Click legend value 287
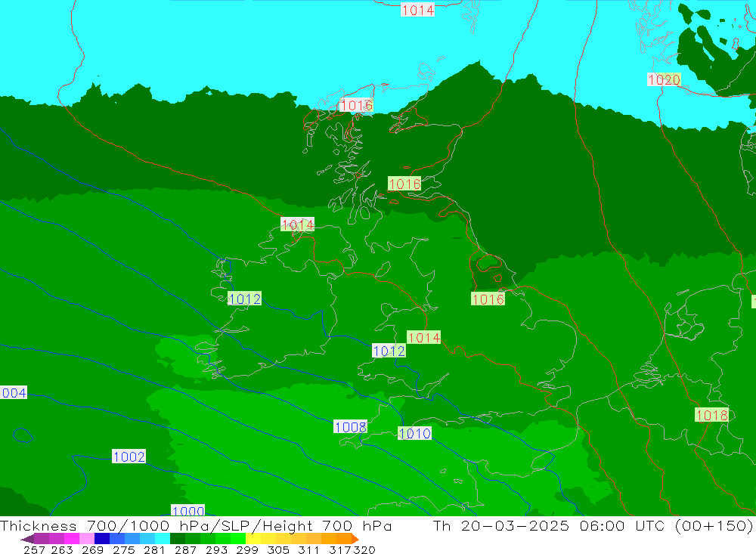The image size is (756, 554). click(185, 549)
